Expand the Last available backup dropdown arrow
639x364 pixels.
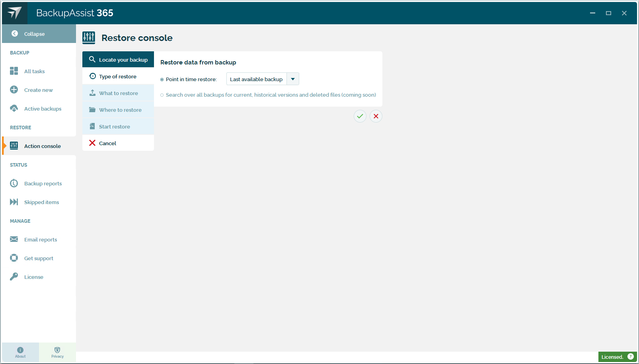pyautogui.click(x=293, y=79)
